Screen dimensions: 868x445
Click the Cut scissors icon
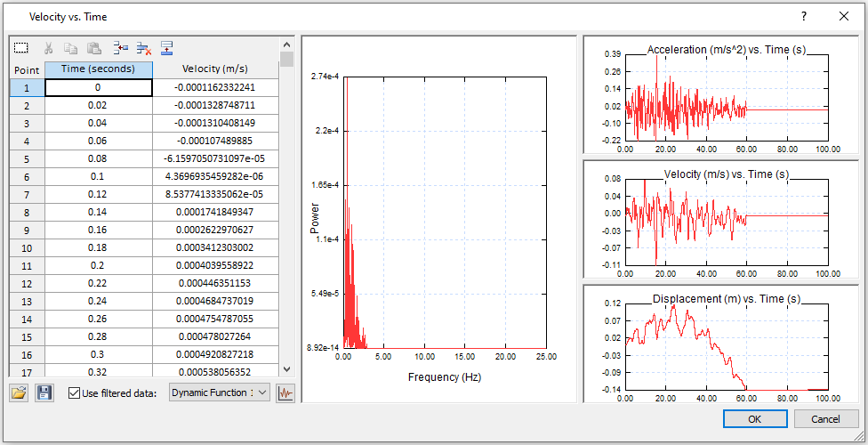tap(49, 48)
